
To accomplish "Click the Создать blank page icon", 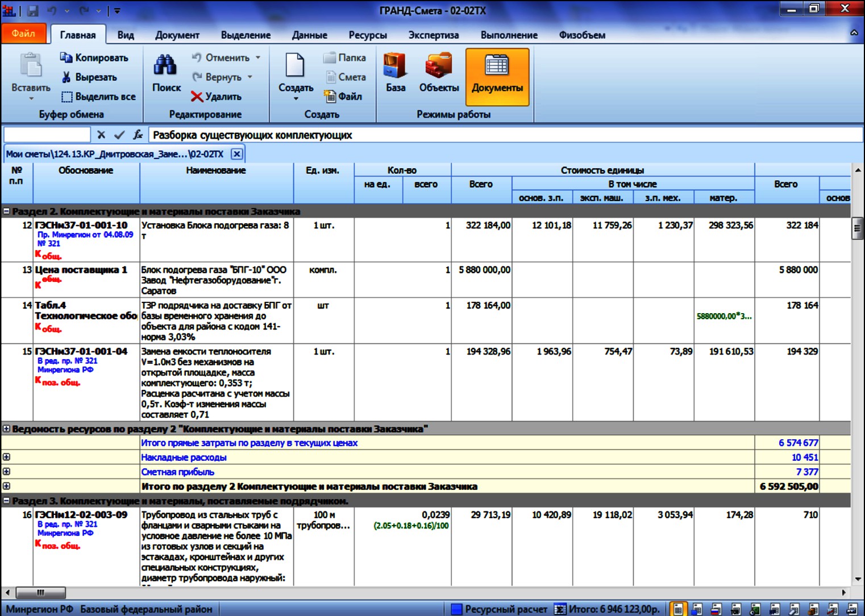I will pyautogui.click(x=296, y=65).
